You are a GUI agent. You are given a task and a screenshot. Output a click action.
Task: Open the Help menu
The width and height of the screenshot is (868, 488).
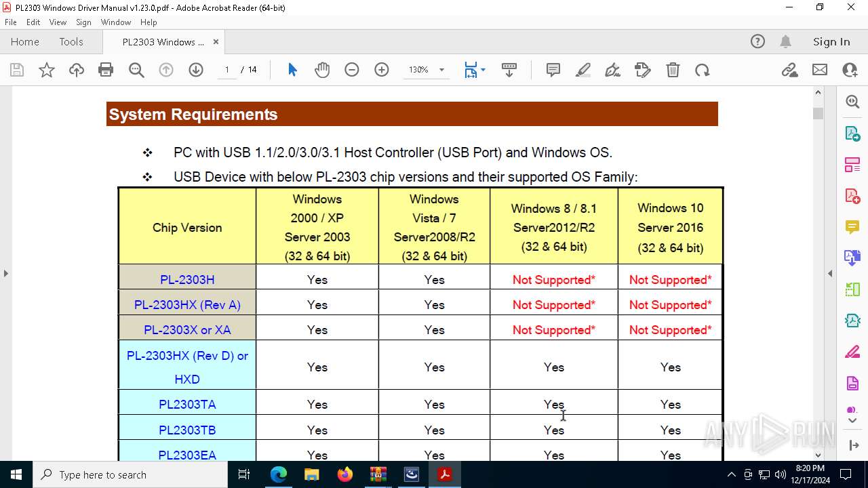(149, 22)
